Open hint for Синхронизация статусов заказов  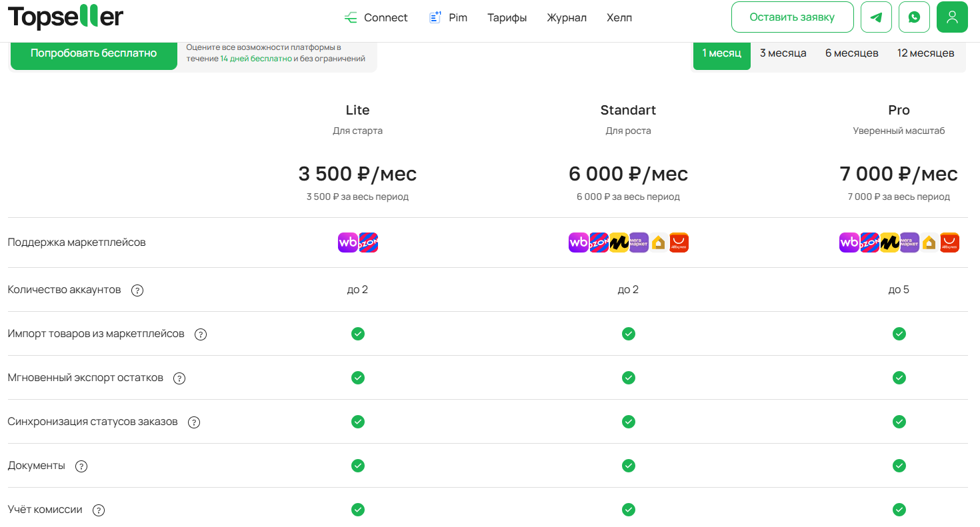tap(194, 422)
